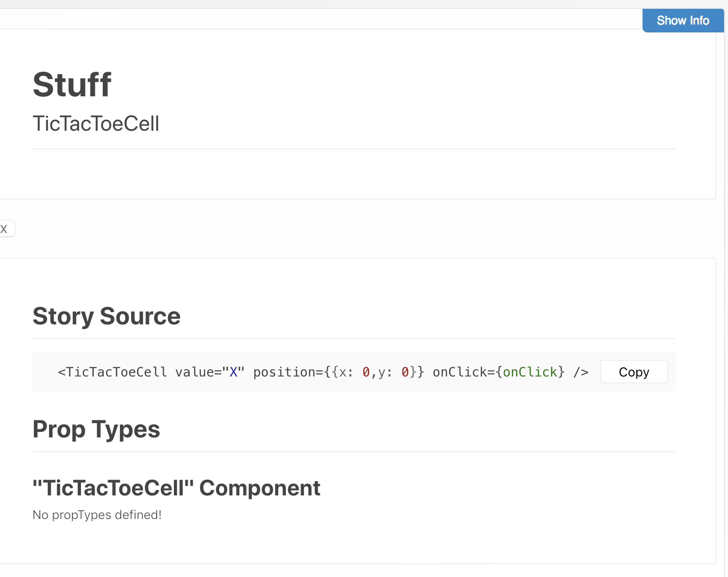Screen dimensions: 728x577
Task: Click the Show Info button
Action: coord(683,21)
